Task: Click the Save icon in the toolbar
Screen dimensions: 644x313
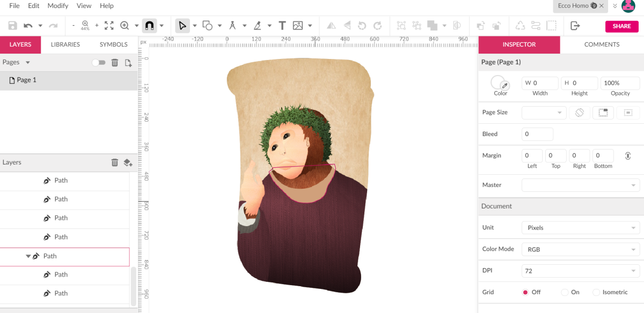Action: pyautogui.click(x=12, y=25)
